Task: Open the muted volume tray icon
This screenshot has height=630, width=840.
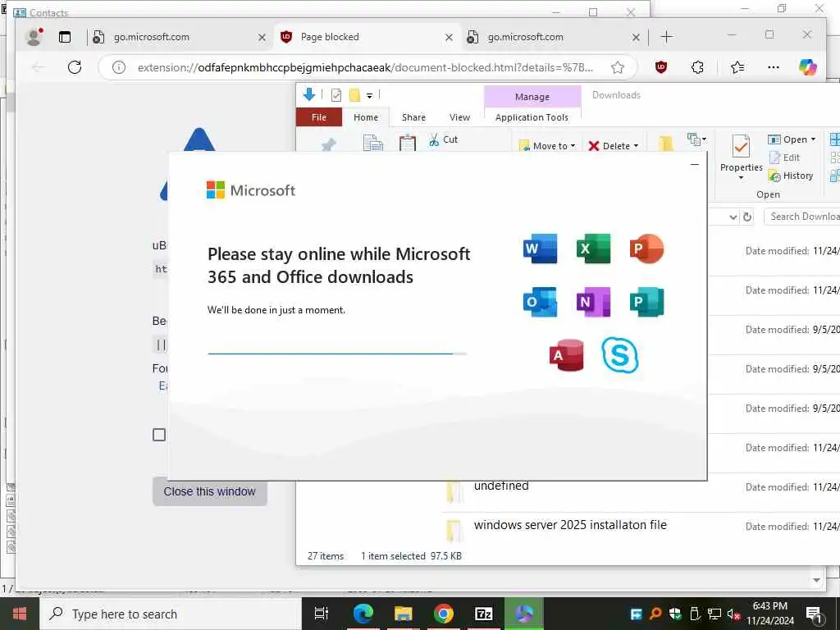Action: click(x=733, y=614)
